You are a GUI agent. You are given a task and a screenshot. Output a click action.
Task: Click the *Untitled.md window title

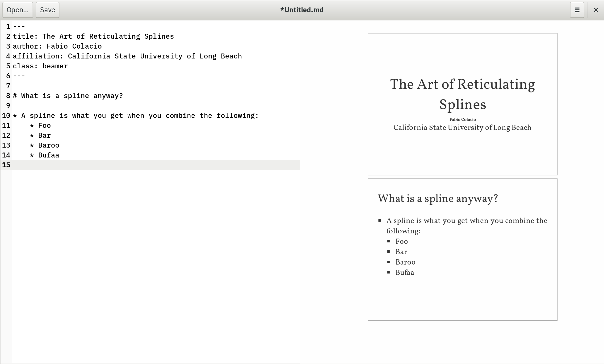(x=302, y=10)
